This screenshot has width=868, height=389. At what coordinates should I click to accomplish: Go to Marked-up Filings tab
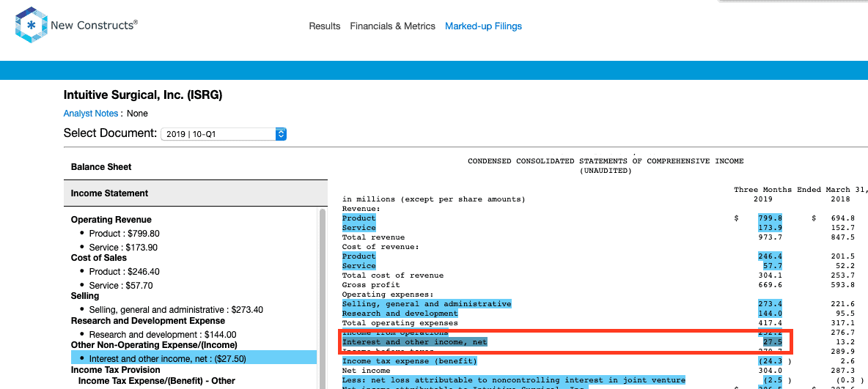click(483, 26)
